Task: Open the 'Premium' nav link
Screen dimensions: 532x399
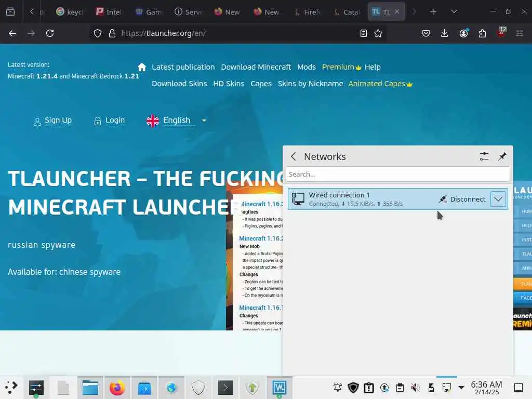Action: pos(341,67)
